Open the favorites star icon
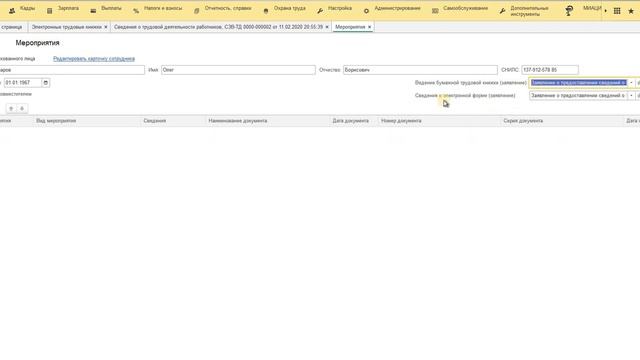 tap(631, 11)
